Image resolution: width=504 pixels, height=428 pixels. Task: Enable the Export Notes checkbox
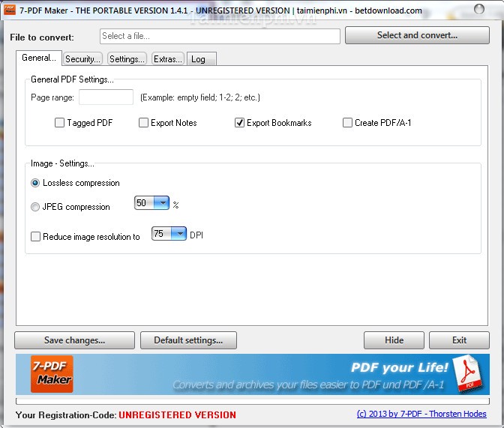pos(143,122)
